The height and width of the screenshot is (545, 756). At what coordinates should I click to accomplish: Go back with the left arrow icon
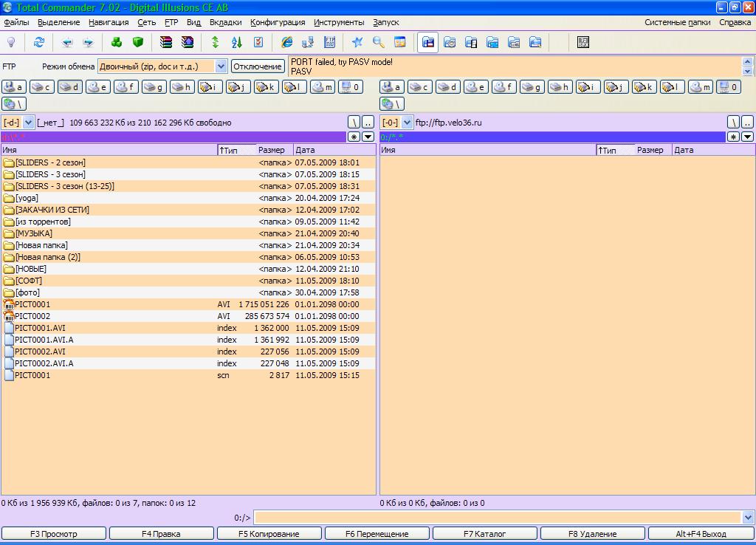tap(67, 42)
